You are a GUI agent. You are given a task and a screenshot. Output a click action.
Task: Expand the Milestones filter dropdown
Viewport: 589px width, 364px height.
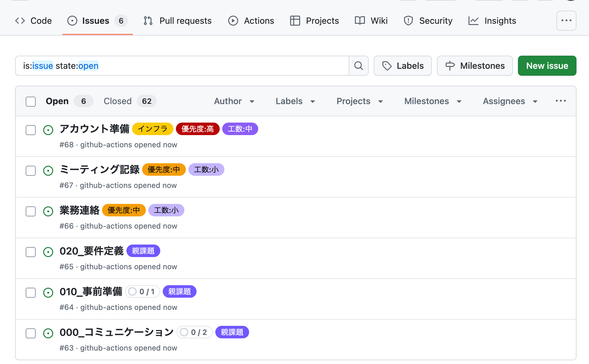click(433, 101)
